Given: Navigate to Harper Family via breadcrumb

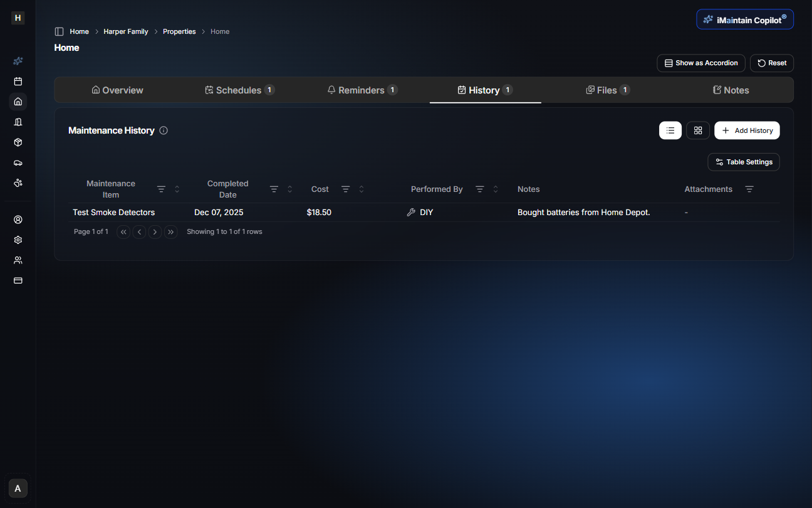Looking at the screenshot, I should coord(125,31).
